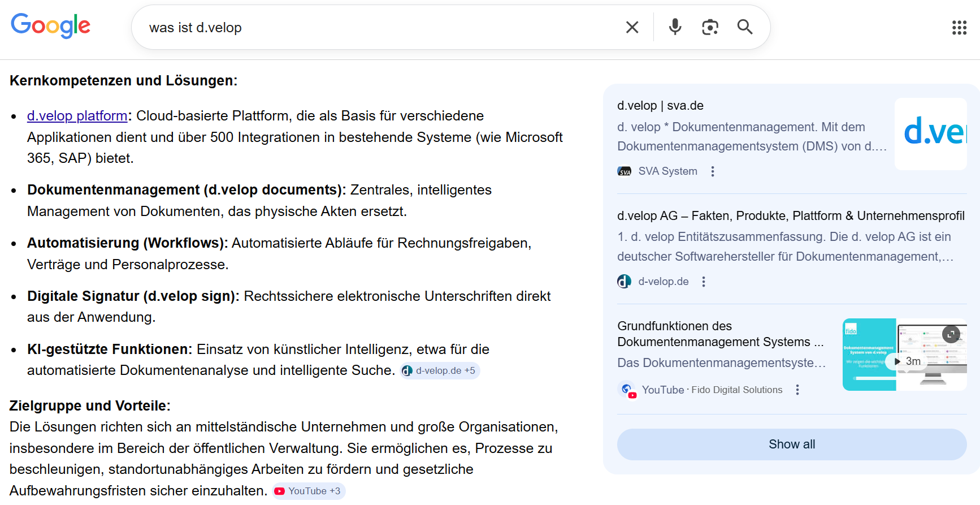Click the Show all button
980x505 pixels.
coord(792,444)
